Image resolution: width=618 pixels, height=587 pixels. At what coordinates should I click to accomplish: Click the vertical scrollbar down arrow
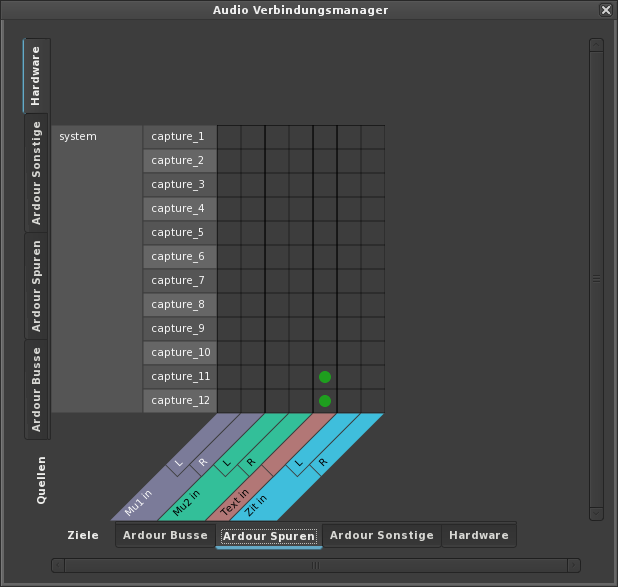[596, 514]
